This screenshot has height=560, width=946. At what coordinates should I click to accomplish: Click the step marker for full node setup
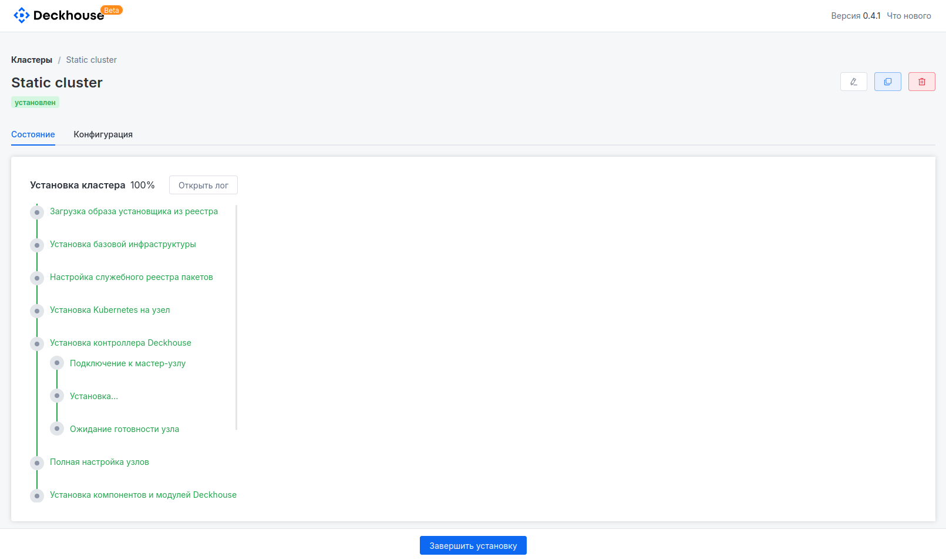(x=37, y=463)
